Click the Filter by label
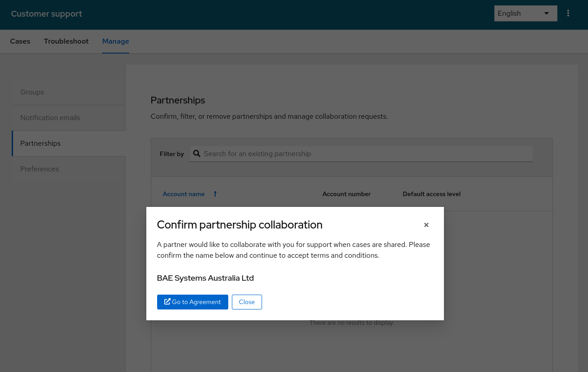Screen dimensions: 588x372 pyautogui.click(x=172, y=154)
